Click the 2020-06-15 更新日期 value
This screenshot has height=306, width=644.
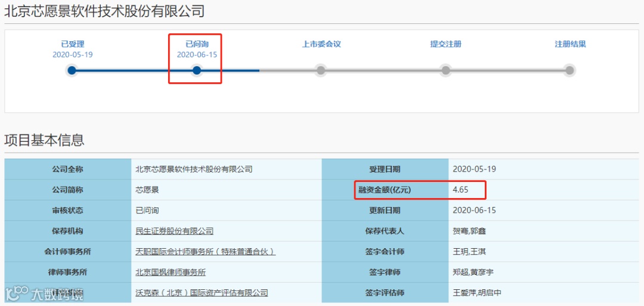(475, 211)
